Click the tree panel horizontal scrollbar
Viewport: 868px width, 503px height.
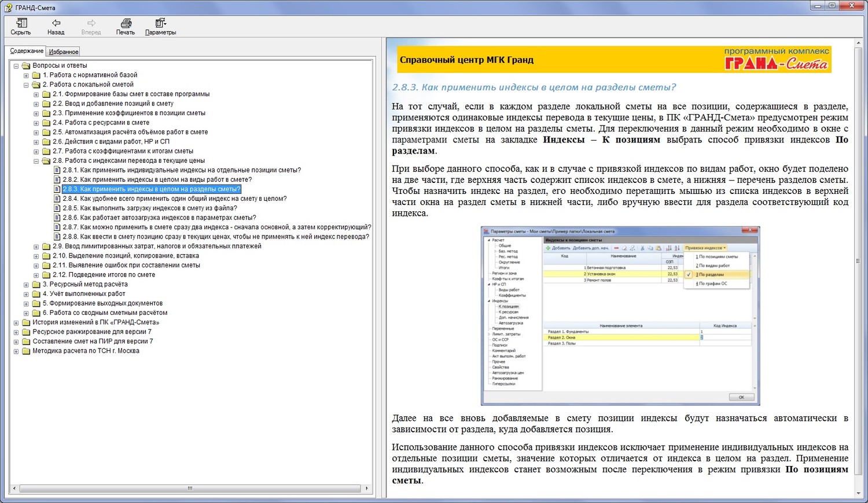pos(190,489)
